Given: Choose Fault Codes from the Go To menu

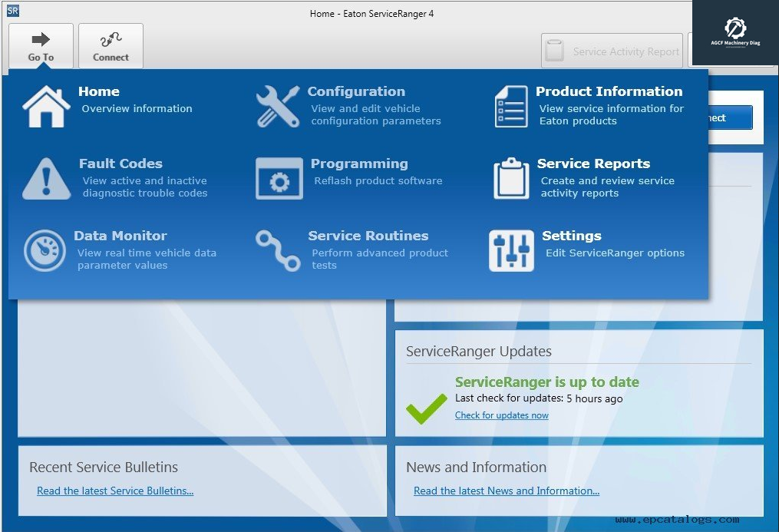Looking at the screenshot, I should pyautogui.click(x=120, y=164).
